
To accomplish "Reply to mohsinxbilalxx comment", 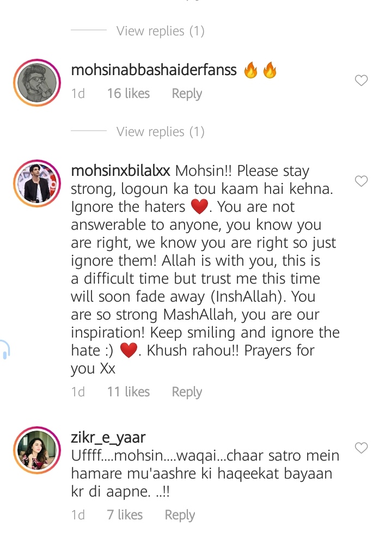I will (x=187, y=392).
